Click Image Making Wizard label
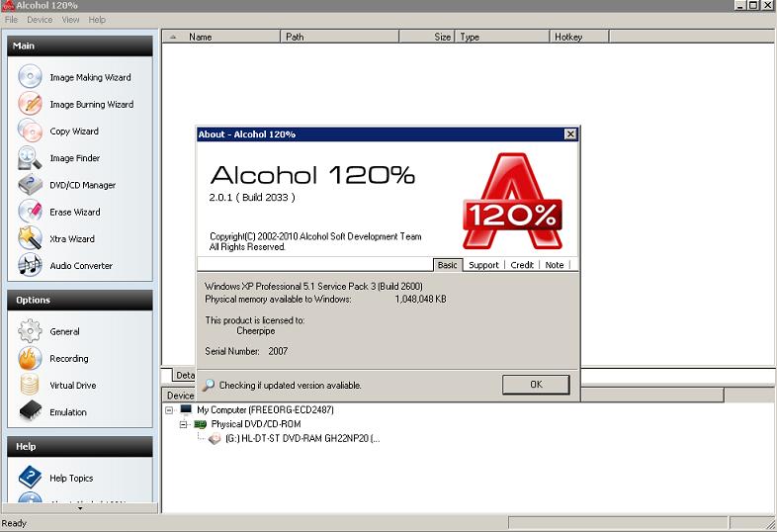The width and height of the screenshot is (777, 532). 90,77
